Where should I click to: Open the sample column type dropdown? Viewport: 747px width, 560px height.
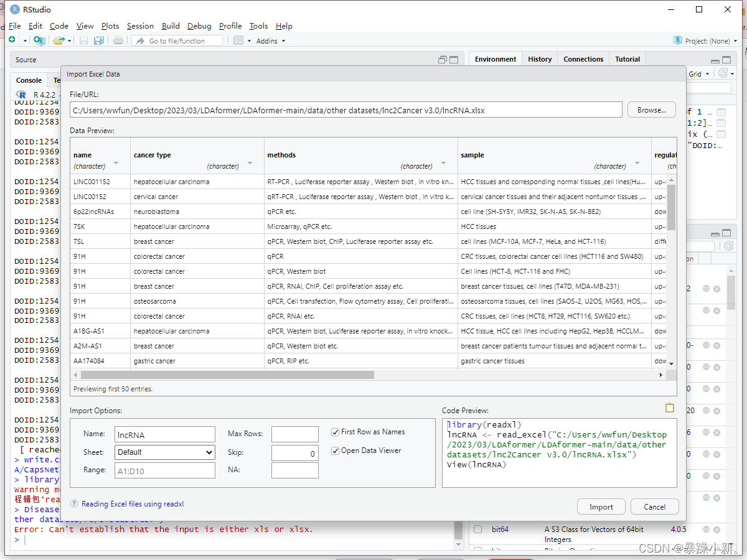pyautogui.click(x=637, y=164)
